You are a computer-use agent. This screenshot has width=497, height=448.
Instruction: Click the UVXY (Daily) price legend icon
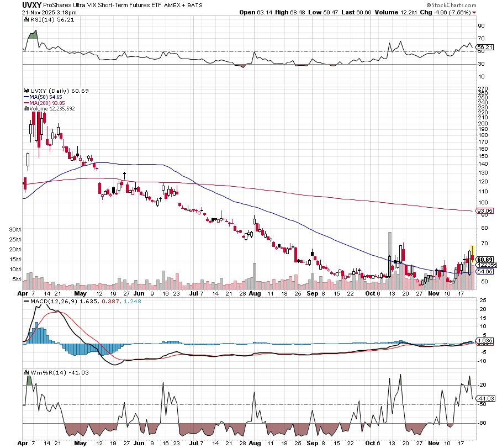pyautogui.click(x=25, y=91)
